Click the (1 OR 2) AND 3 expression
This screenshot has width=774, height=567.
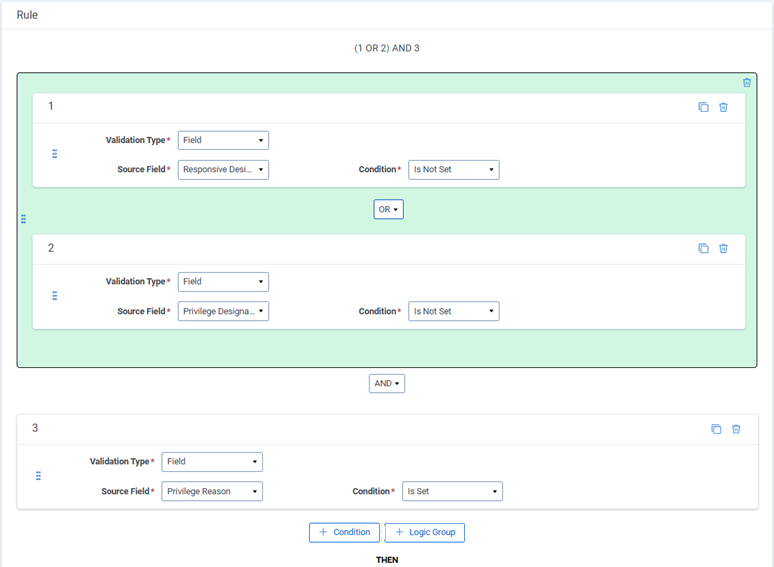(x=387, y=48)
